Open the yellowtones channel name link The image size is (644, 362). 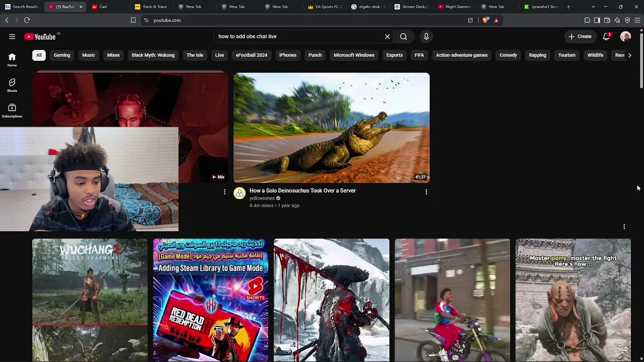[262, 198]
